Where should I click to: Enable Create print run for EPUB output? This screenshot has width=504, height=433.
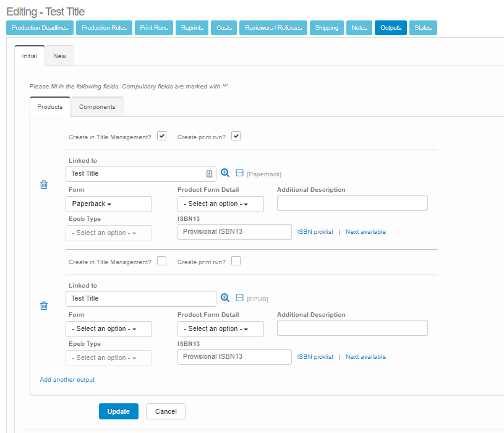[236, 261]
